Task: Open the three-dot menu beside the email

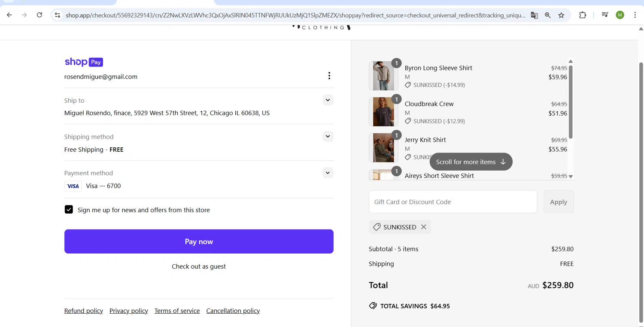Action: [329, 76]
